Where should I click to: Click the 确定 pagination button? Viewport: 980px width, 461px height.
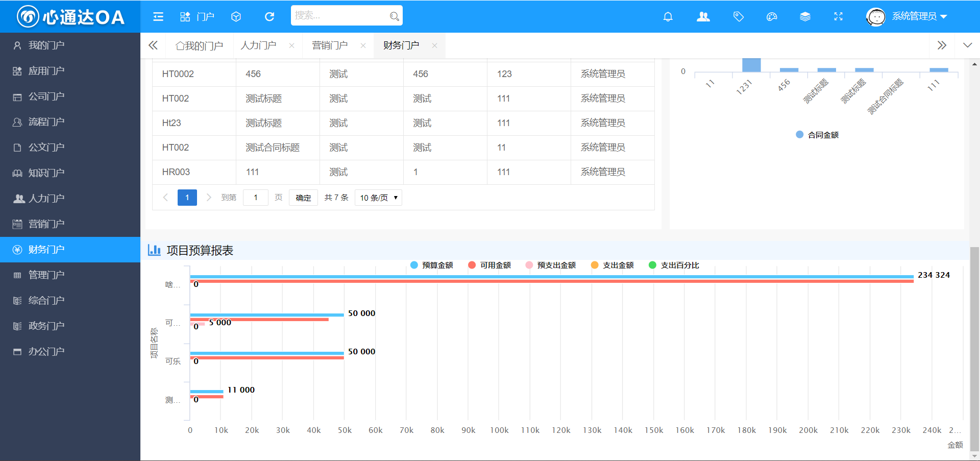point(303,198)
